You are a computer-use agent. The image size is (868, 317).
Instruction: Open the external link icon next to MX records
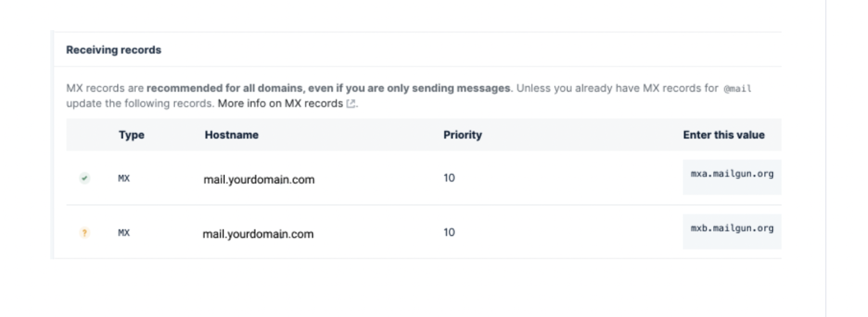pos(350,103)
